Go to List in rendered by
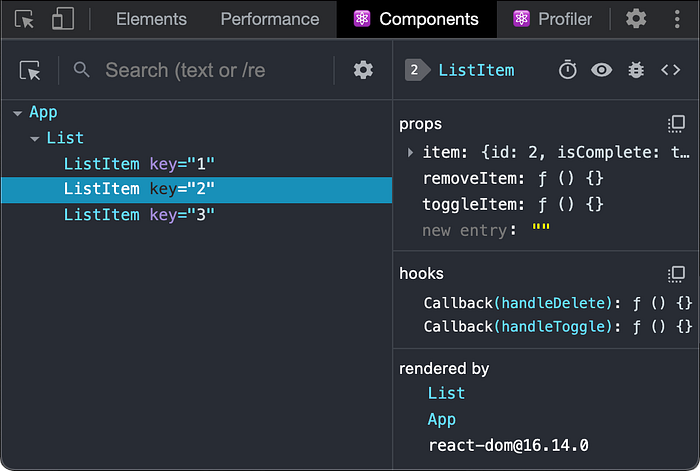 (446, 393)
